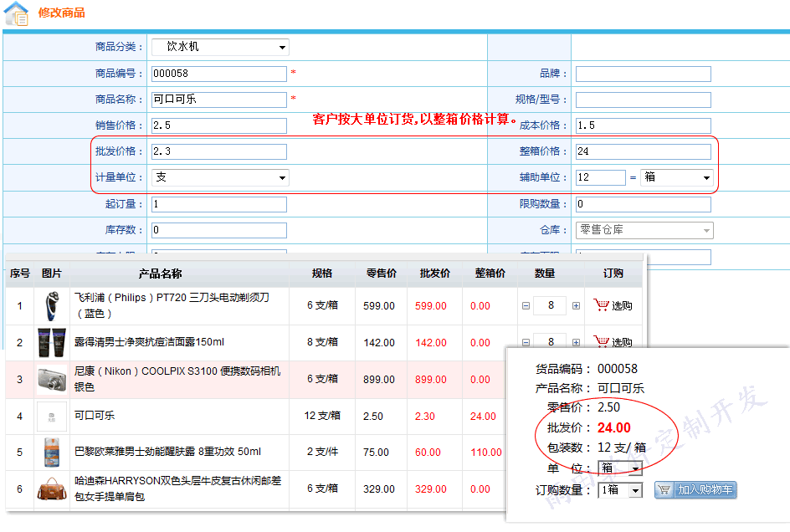The image size is (790, 532).
Task: Click the 零售价 column header
Action: pyautogui.click(x=382, y=274)
